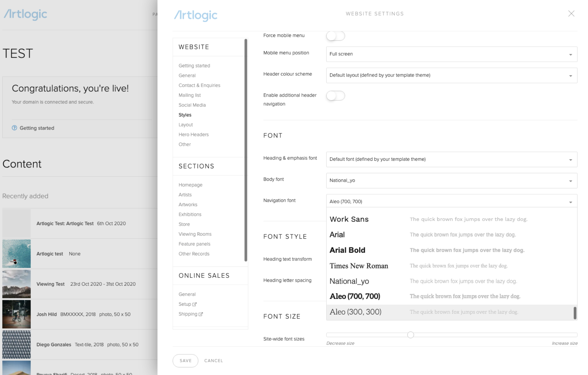Open Mailing list settings
The image size is (588, 375).
[189, 95]
